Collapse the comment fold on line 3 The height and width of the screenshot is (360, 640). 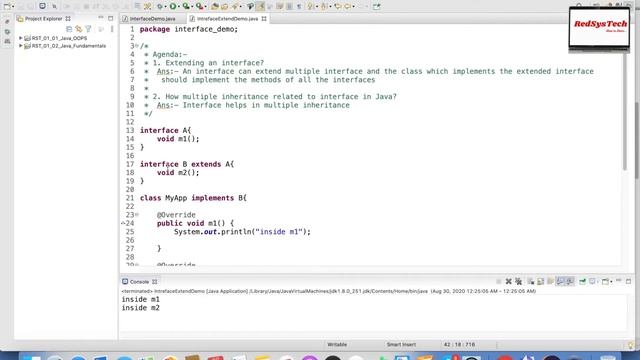tap(137, 46)
